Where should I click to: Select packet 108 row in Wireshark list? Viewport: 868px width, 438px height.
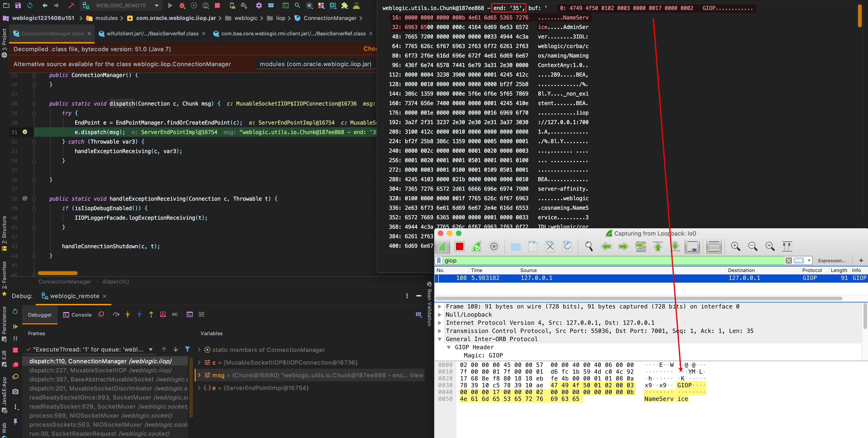click(x=651, y=278)
